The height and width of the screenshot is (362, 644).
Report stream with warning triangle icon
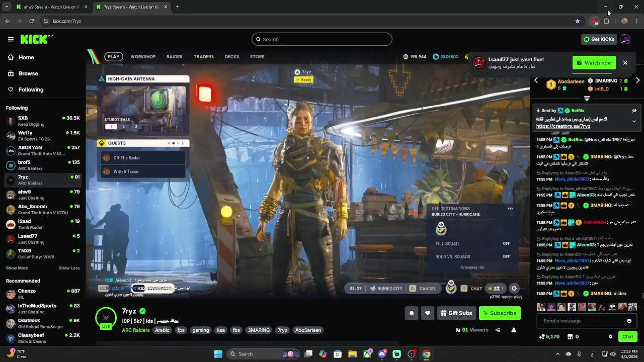click(x=514, y=330)
